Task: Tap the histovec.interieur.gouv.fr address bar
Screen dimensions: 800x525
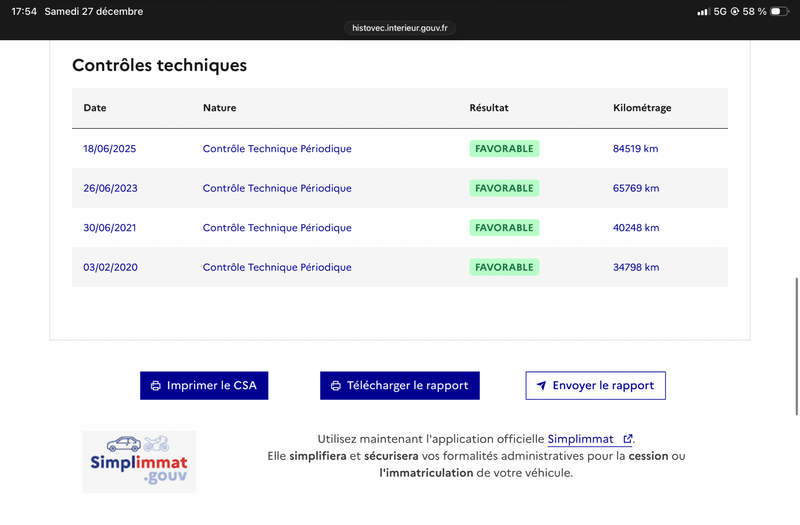Action: tap(400, 29)
